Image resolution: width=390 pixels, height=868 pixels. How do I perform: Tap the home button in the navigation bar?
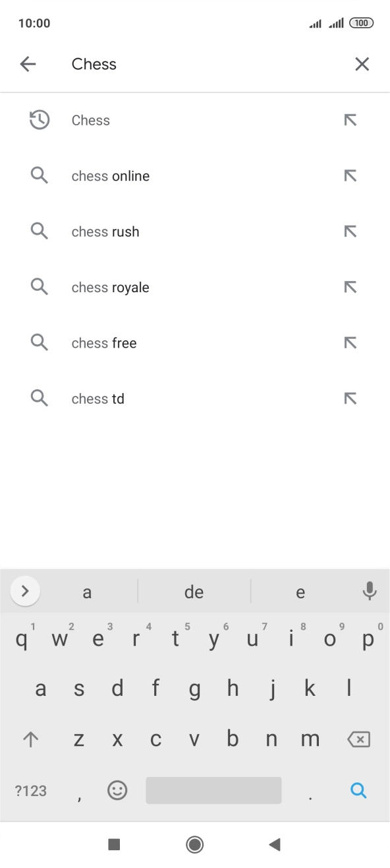pyautogui.click(x=195, y=844)
